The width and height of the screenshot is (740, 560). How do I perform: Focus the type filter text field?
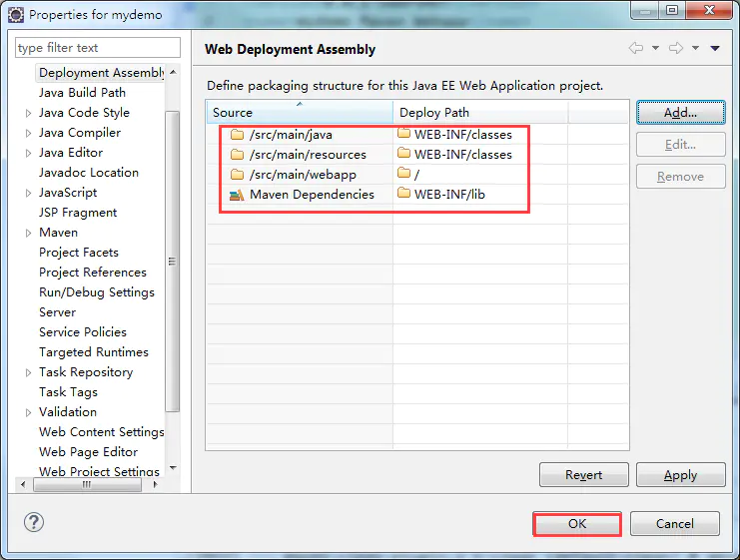click(98, 48)
